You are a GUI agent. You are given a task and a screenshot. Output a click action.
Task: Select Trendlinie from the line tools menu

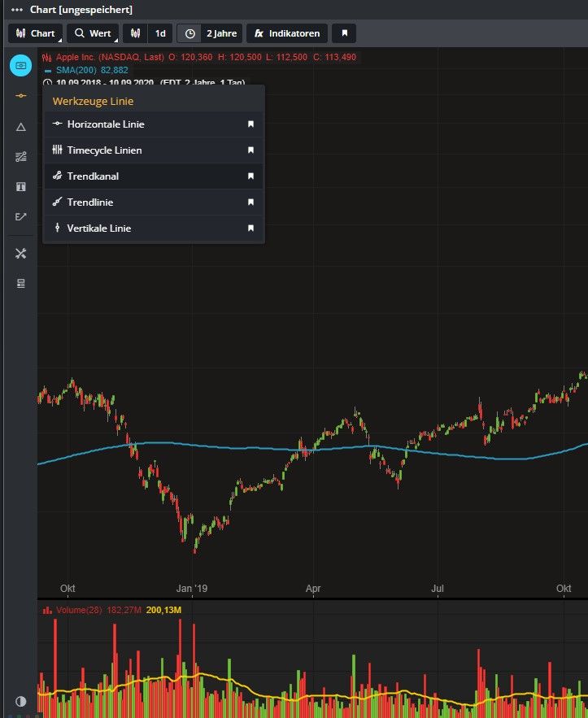(x=90, y=202)
